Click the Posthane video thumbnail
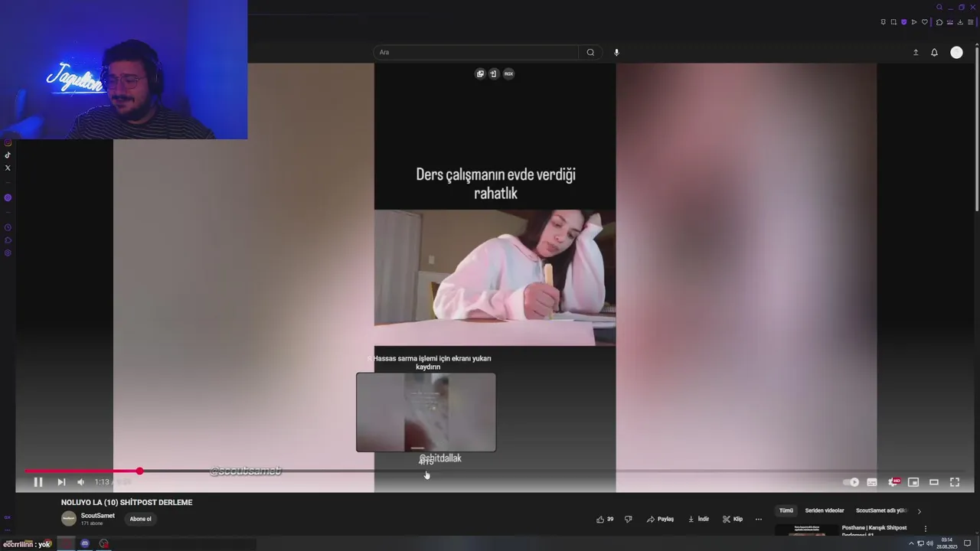 [x=806, y=530]
